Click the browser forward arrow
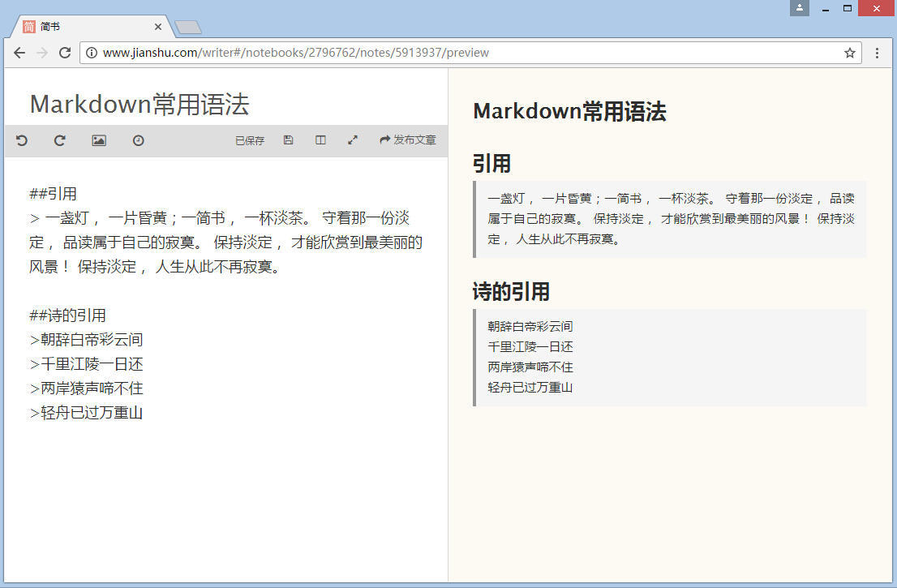Viewport: 897px width, 588px height. (42, 53)
